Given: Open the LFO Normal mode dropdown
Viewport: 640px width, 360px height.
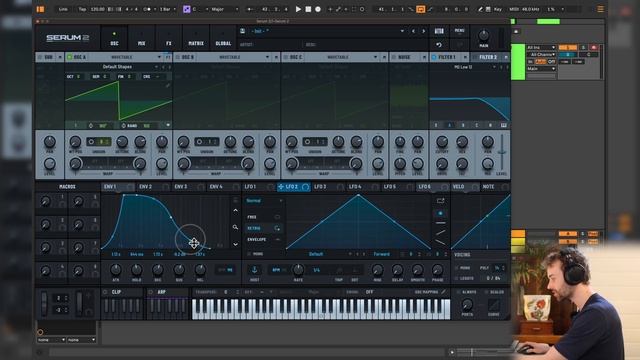Looking at the screenshot, I should pos(264,201).
